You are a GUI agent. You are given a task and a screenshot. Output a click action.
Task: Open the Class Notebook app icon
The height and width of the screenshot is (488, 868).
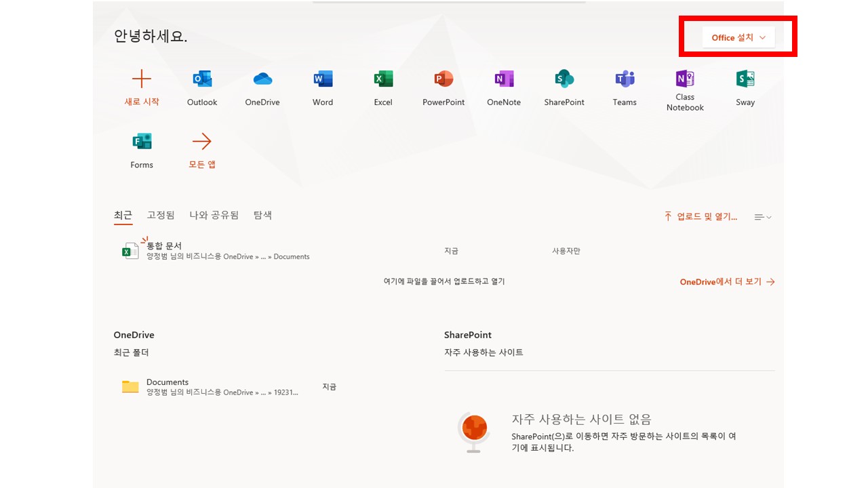tap(685, 79)
